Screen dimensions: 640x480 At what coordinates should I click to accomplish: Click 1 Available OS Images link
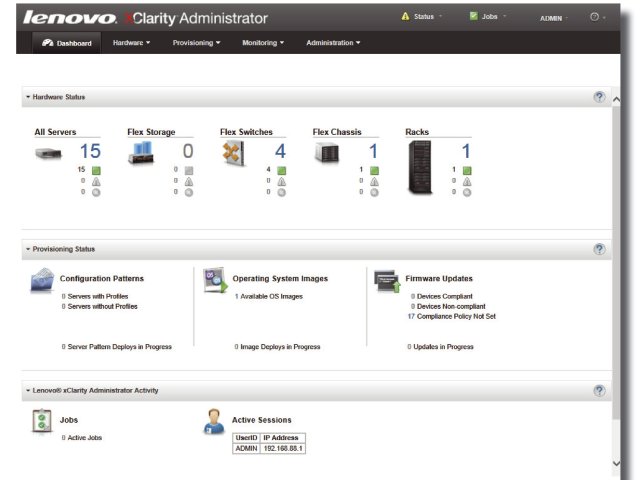pos(269,296)
